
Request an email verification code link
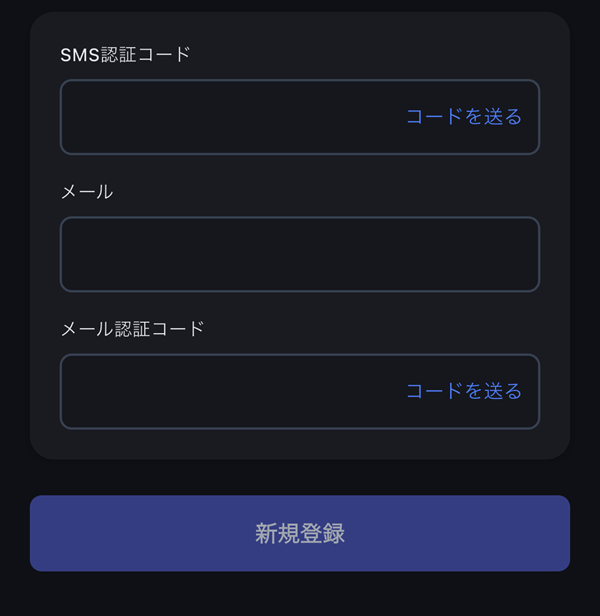click(464, 391)
